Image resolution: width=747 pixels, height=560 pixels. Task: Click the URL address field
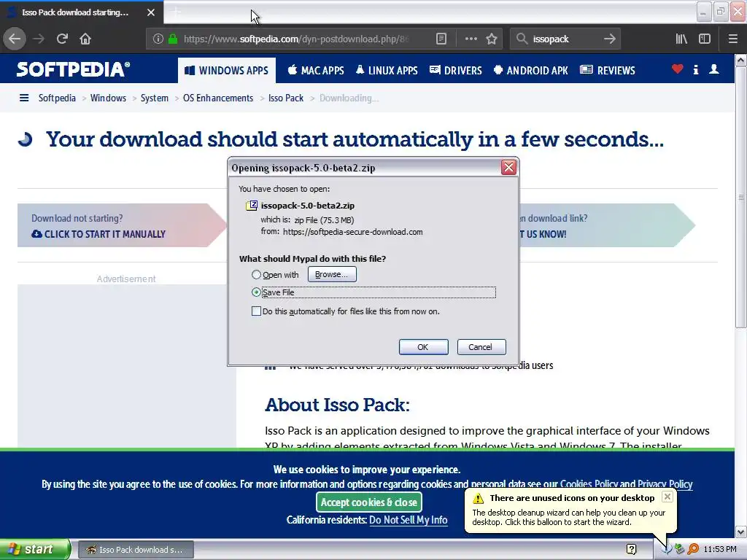tap(295, 39)
